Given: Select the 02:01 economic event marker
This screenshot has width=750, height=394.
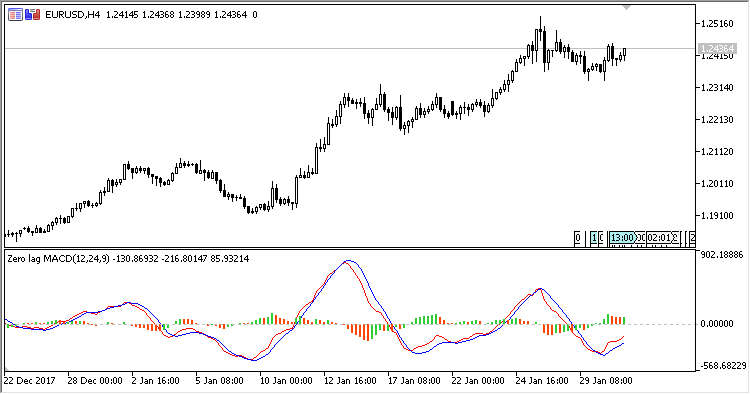Looking at the screenshot, I should pyautogui.click(x=659, y=238).
